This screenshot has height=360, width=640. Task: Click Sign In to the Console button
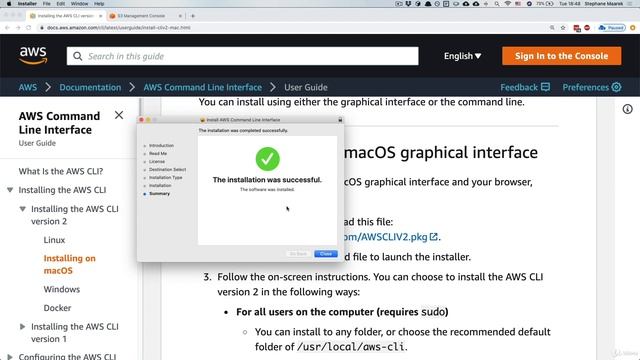[x=562, y=56]
